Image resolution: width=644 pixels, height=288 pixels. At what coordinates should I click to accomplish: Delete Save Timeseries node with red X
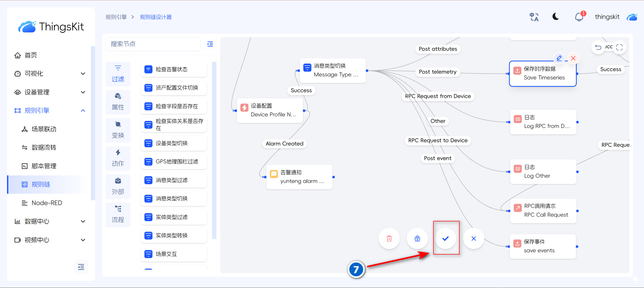tap(573, 58)
